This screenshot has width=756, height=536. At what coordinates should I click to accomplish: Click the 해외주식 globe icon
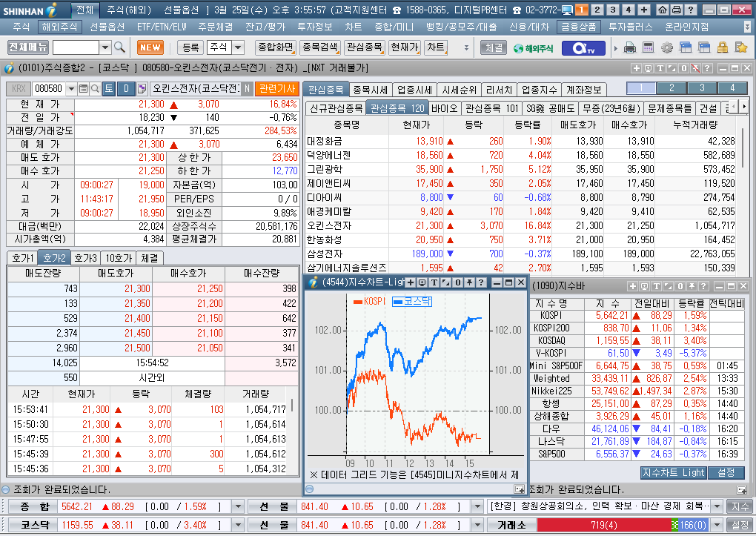533,48
